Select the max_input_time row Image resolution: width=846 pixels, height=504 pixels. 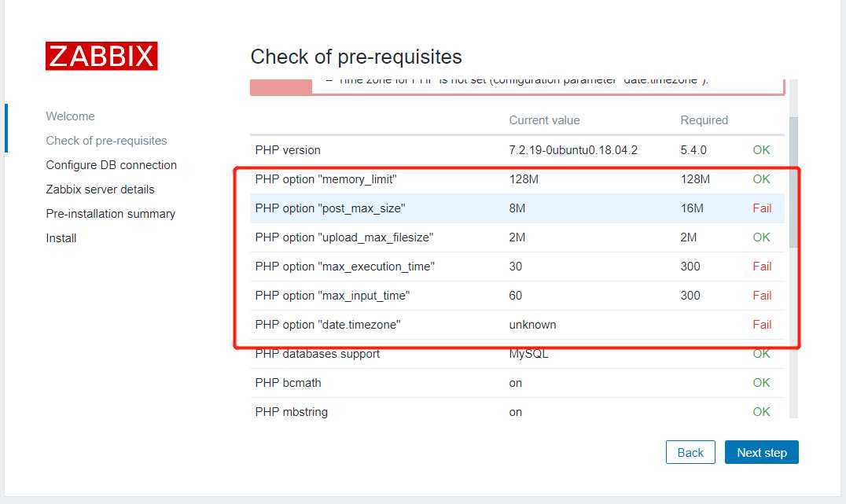click(x=517, y=296)
